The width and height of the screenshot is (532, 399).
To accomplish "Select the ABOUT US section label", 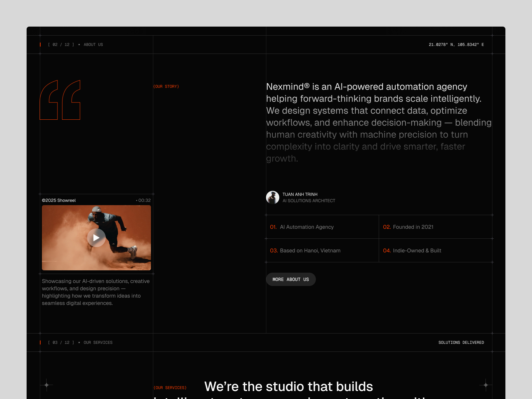I will [x=93, y=45].
